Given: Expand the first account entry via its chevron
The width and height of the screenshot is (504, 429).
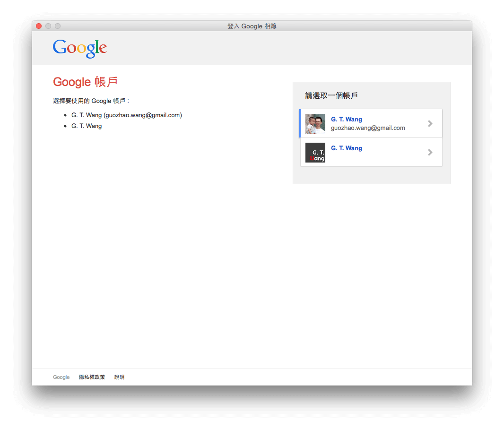Looking at the screenshot, I should pyautogui.click(x=430, y=123).
